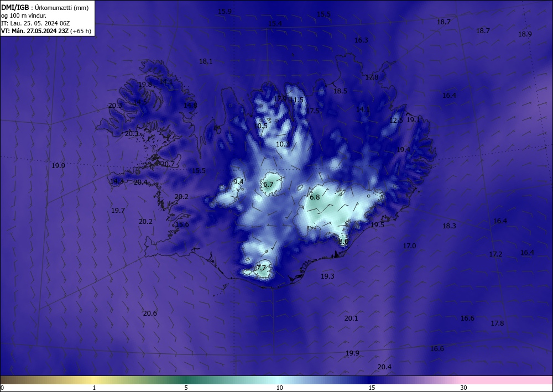Click the value 14.3 on the map

117,181
